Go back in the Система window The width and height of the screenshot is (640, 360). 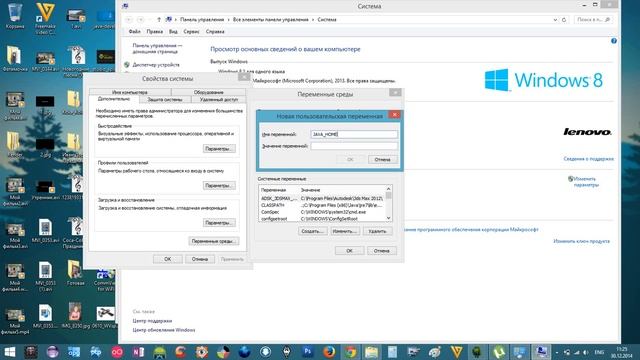[x=129, y=20]
